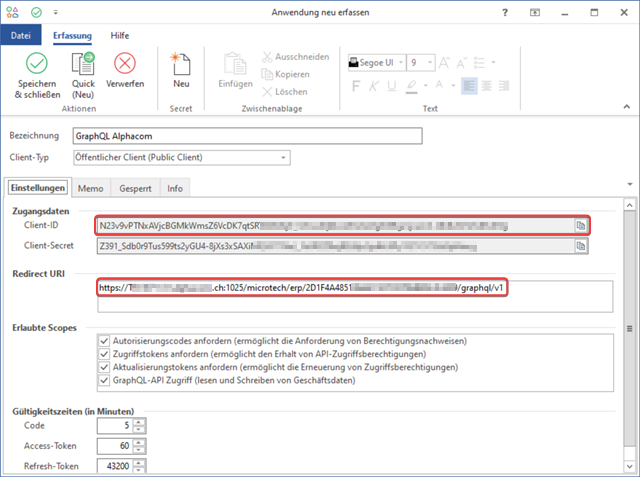
Task: Decrease the Access-Token minutes
Action: pyautogui.click(x=139, y=450)
